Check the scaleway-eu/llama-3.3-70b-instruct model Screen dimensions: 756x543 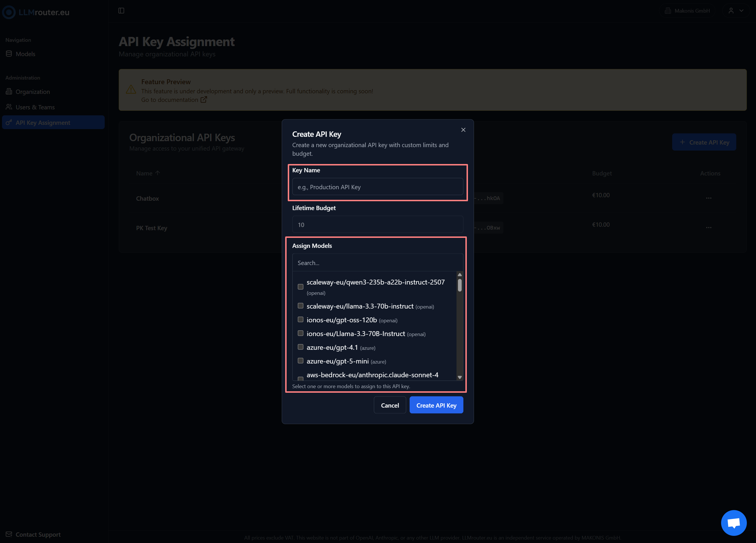[300, 305]
